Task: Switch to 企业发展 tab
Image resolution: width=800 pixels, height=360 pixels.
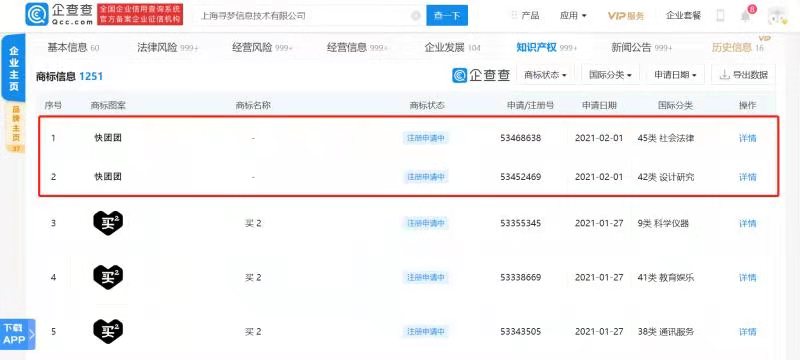Action: coord(453,48)
